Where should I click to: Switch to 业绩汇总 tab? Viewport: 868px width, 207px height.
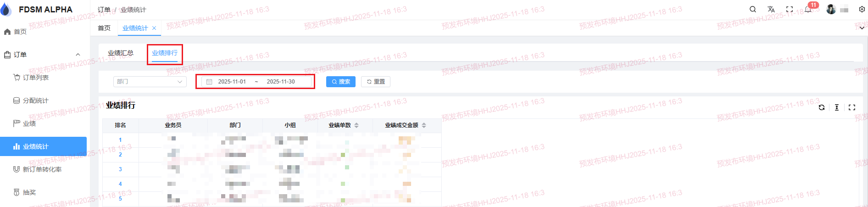120,53
